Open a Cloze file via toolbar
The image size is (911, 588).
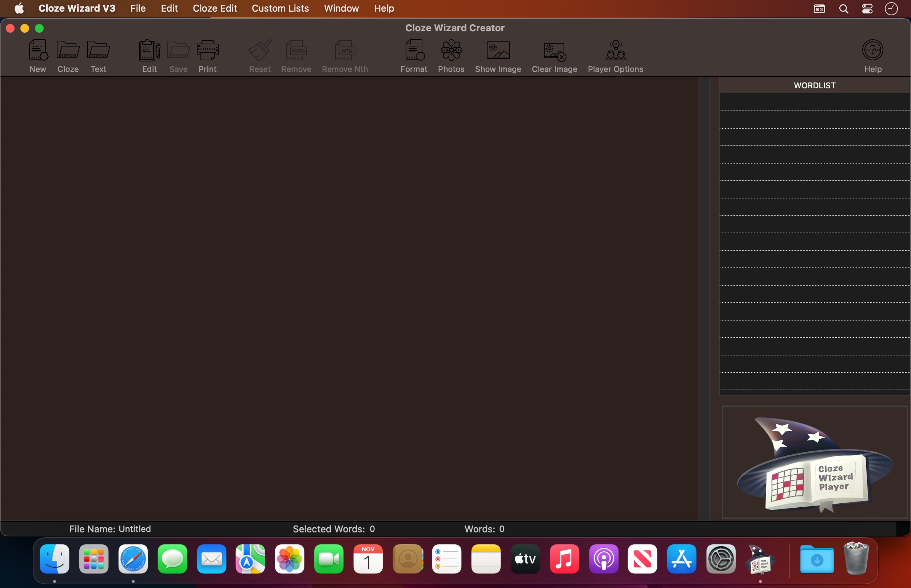(68, 51)
